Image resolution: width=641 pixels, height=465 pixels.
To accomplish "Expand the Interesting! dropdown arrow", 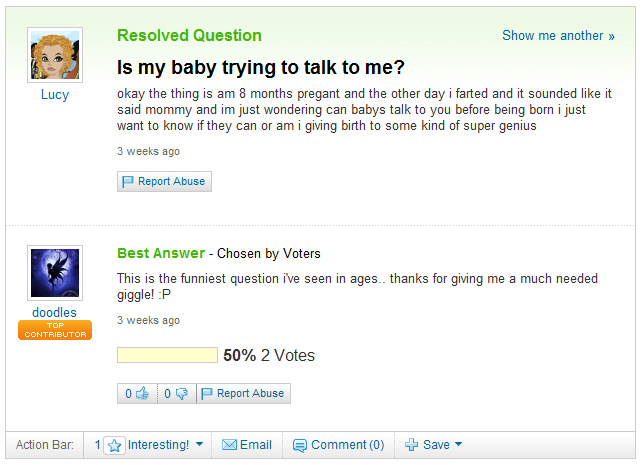I will pos(199,444).
